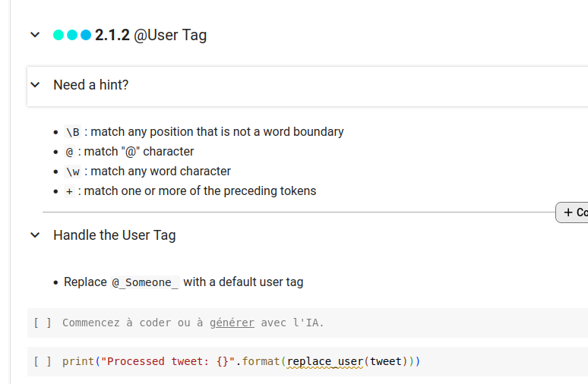Select the 2.1.2 @User Tag heading text
The image size is (588, 384).
click(x=150, y=35)
